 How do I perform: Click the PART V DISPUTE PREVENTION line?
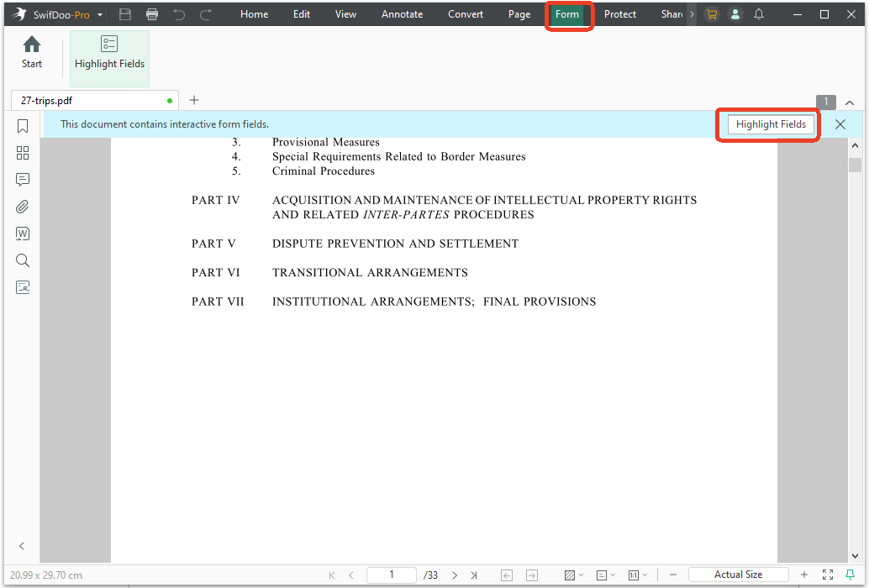[355, 244]
